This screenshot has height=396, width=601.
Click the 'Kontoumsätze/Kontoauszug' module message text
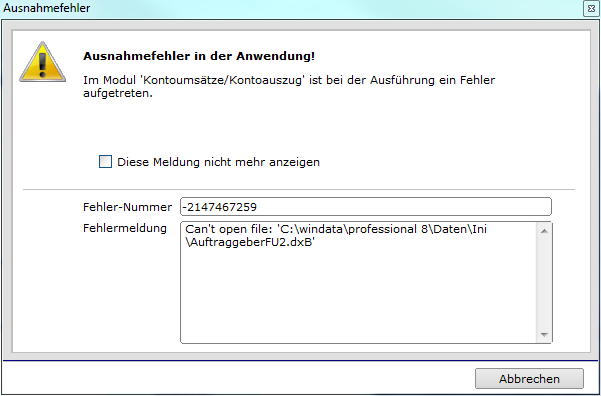[289, 87]
